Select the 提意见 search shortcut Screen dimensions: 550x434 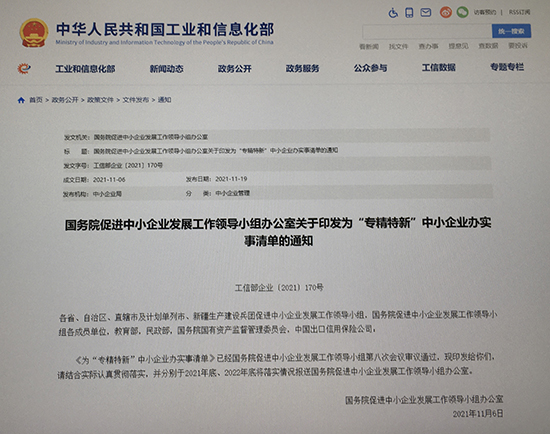click(458, 46)
